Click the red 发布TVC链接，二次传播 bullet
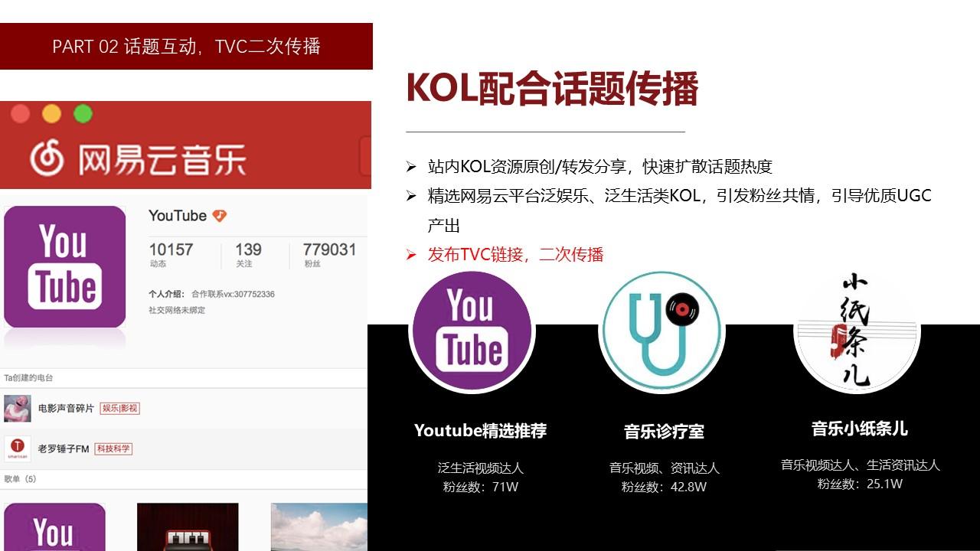The image size is (980, 551). 515,255
